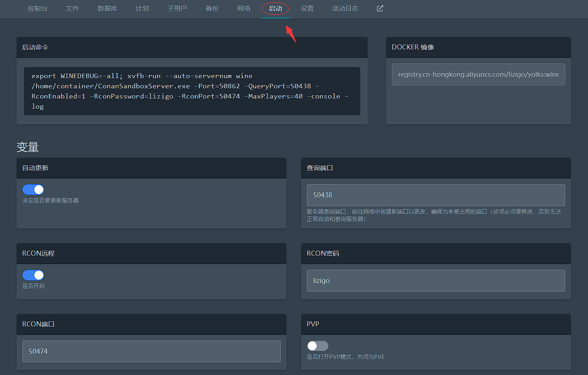The width and height of the screenshot is (588, 375).
Task: Click the PVP card title
Action: [x=313, y=324]
